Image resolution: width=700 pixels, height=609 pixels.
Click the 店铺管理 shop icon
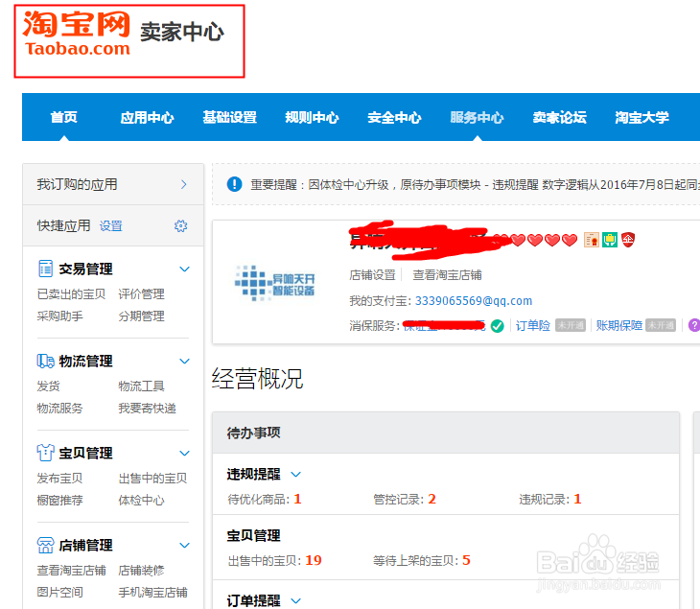click(x=45, y=545)
